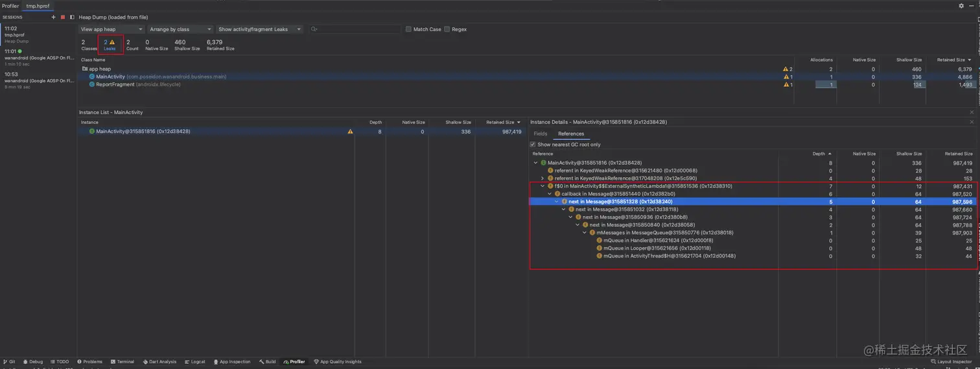Open the Terminal tool window
The height and width of the screenshot is (369, 980).
(122, 362)
